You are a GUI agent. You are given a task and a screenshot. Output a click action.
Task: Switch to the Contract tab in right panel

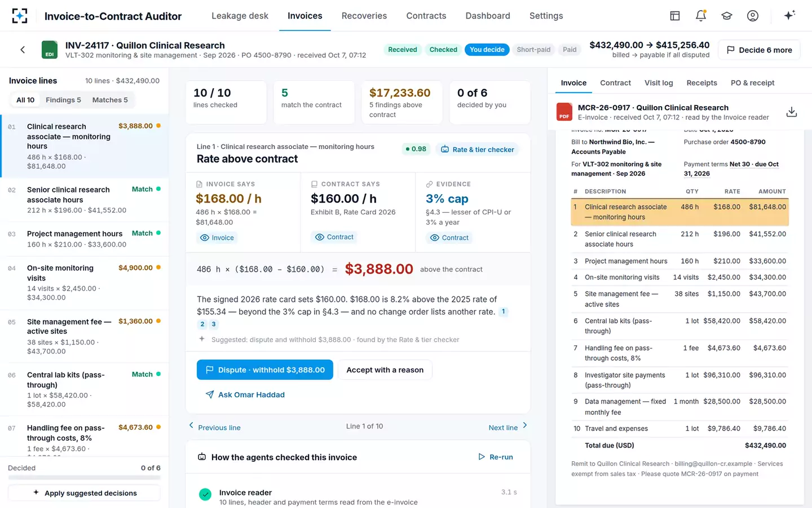(x=615, y=83)
